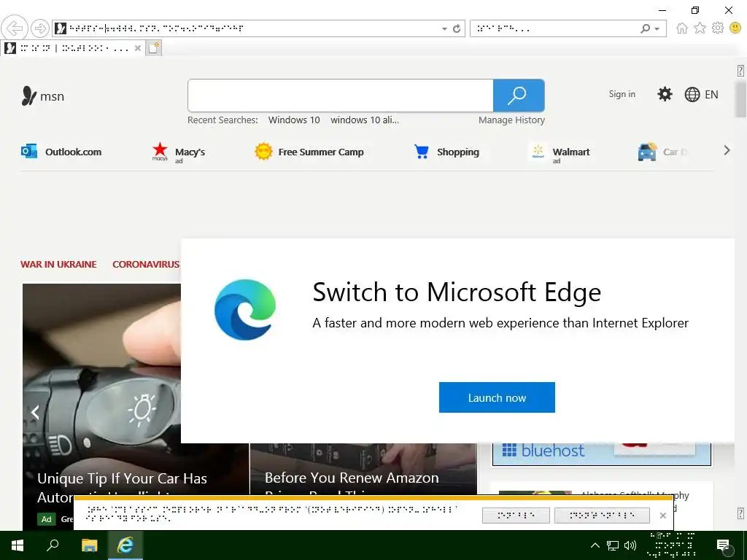Click the Outlook.com envelope icon
This screenshot has width=747, height=560.
(29, 152)
